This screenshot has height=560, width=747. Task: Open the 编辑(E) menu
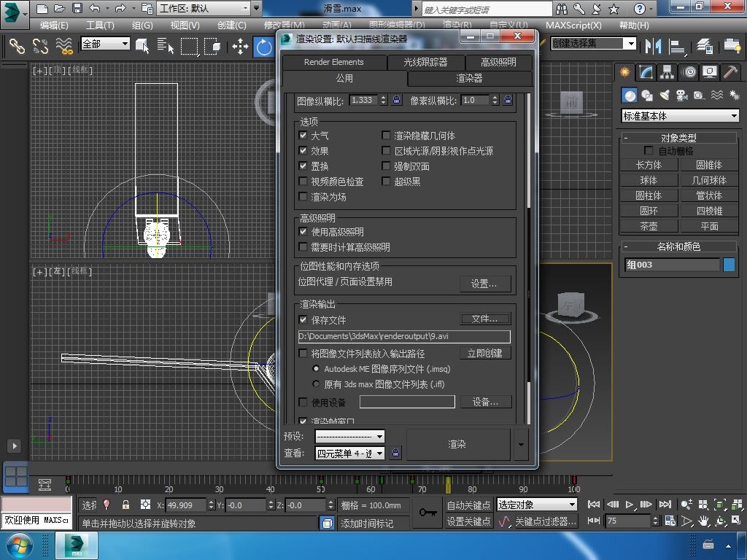point(54,26)
